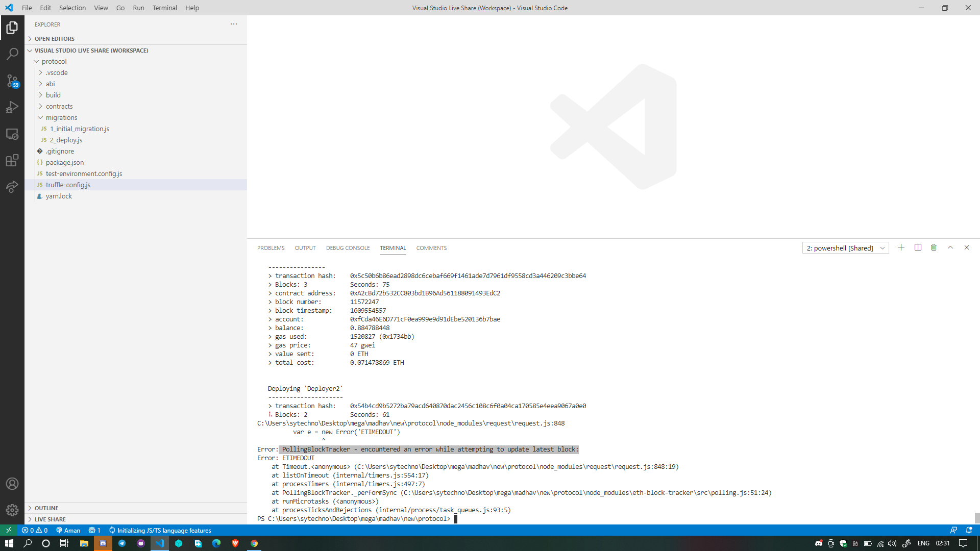Switch to the Problems tab

pyautogui.click(x=271, y=248)
